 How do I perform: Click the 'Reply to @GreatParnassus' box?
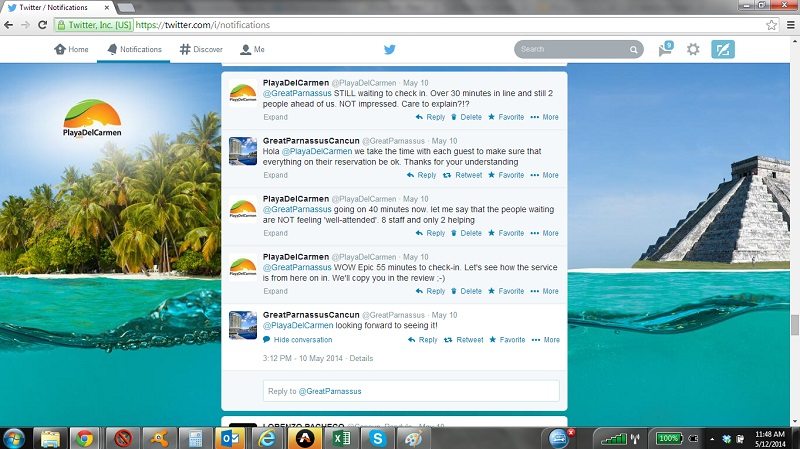click(x=411, y=391)
